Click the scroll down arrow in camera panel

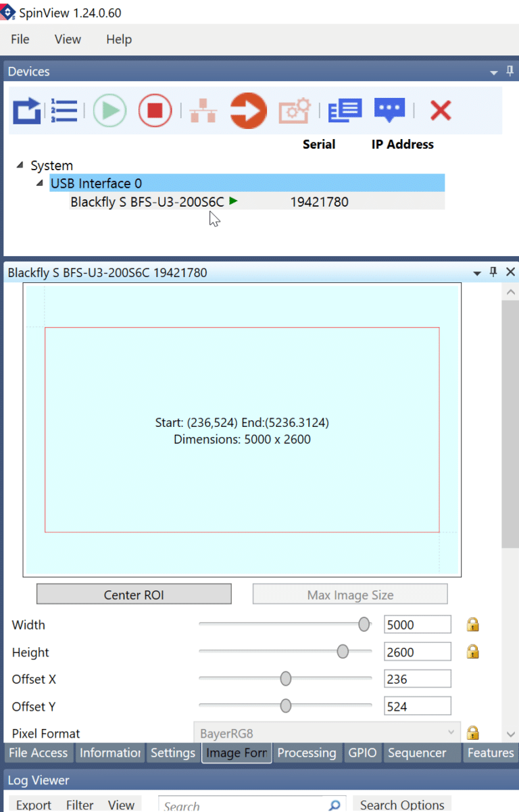[x=511, y=734]
